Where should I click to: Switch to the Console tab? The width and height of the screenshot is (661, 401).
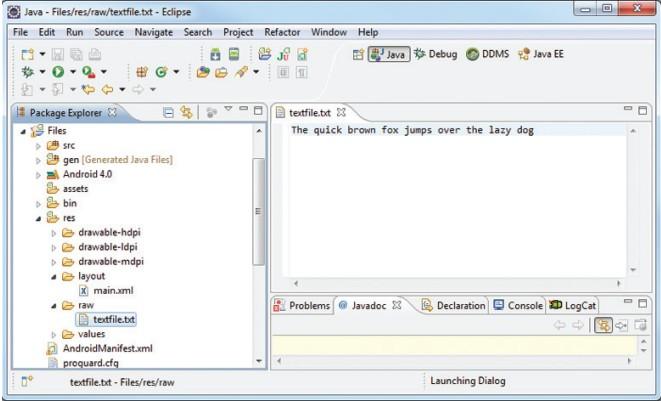pos(518,305)
